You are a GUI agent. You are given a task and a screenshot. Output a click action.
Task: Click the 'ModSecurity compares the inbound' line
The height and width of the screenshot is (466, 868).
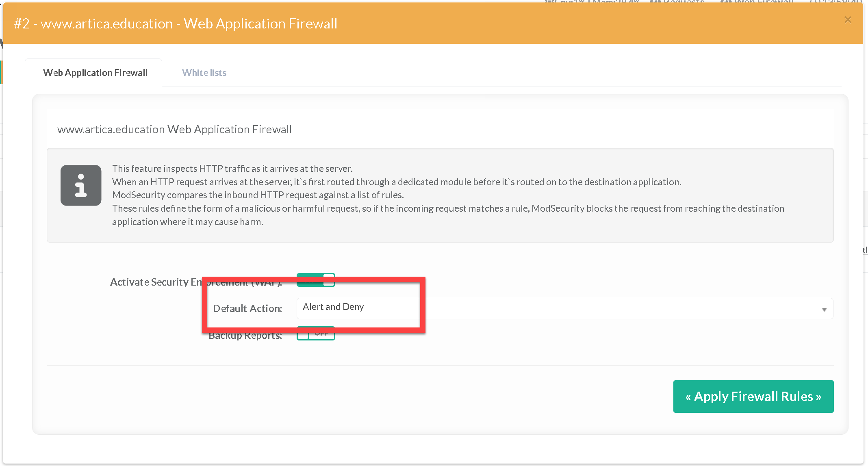[258, 195]
